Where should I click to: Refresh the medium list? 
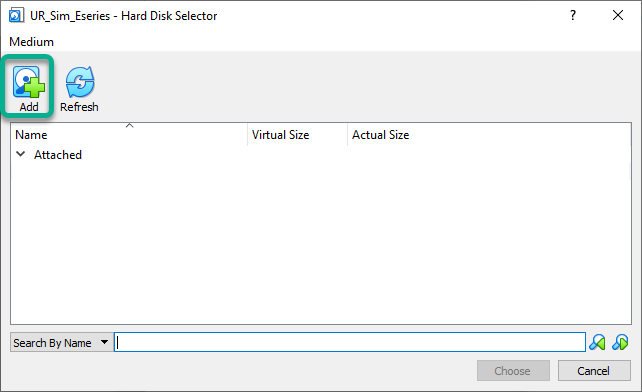pyautogui.click(x=79, y=89)
